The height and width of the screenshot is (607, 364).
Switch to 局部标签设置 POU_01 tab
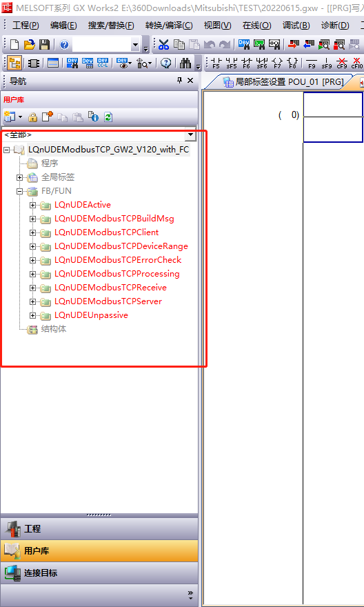pyautogui.click(x=283, y=82)
